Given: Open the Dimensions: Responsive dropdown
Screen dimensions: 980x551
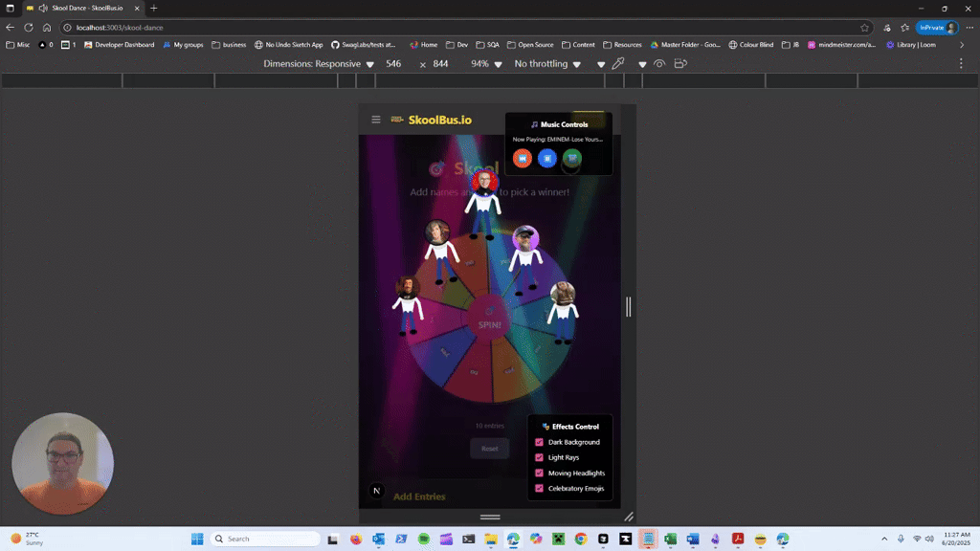Looking at the screenshot, I should tap(319, 64).
